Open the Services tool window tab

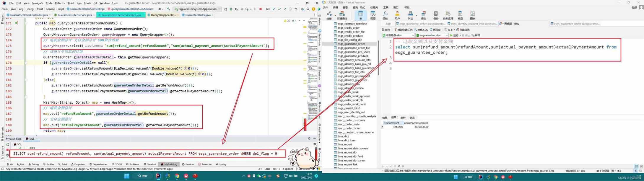(x=188, y=164)
